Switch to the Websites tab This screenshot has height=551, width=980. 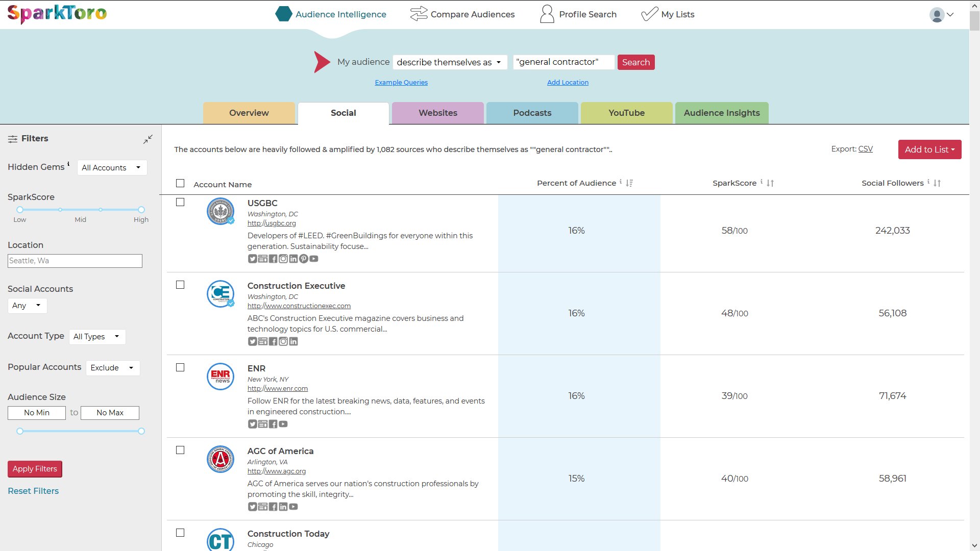coord(438,113)
